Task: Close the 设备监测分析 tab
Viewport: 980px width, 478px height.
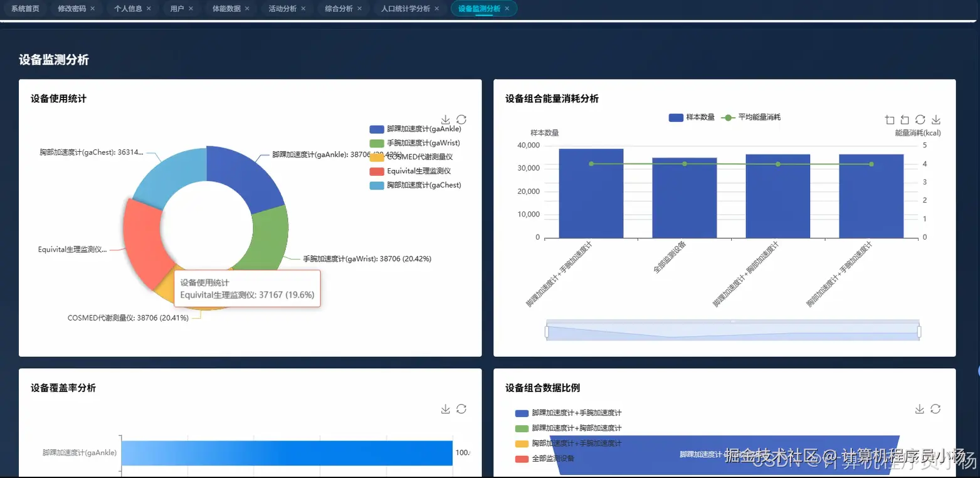Action: (507, 9)
